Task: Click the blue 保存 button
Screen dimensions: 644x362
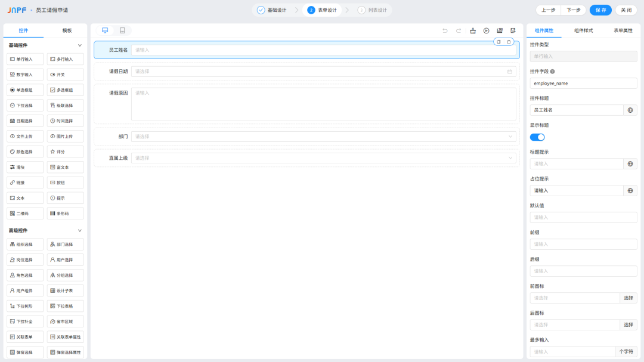Action: [x=600, y=10]
